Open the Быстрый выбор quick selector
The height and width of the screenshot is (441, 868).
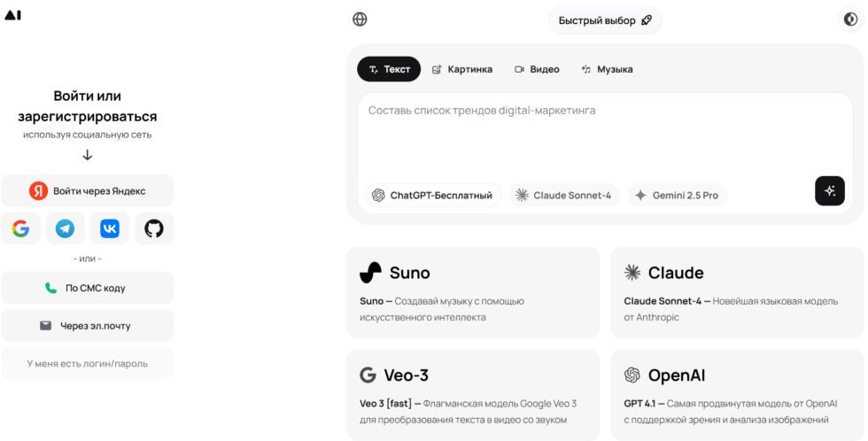click(x=605, y=20)
